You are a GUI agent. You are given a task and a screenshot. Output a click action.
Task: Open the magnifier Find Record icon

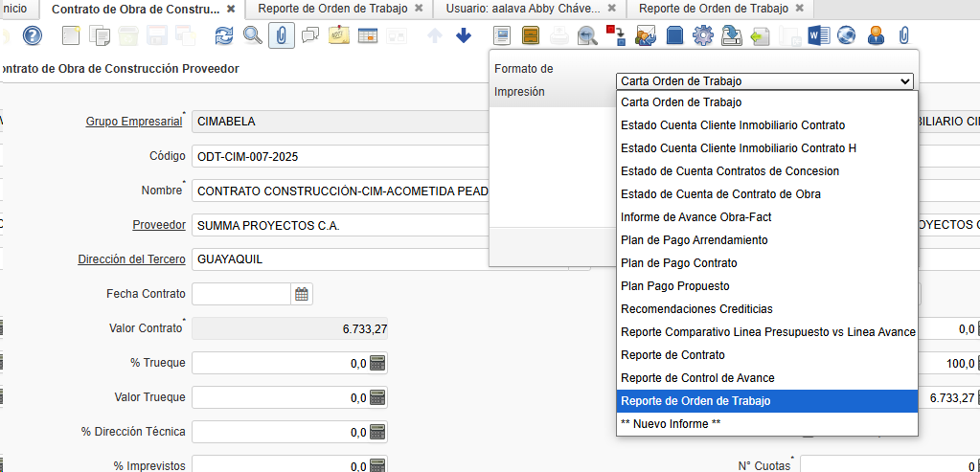click(252, 36)
